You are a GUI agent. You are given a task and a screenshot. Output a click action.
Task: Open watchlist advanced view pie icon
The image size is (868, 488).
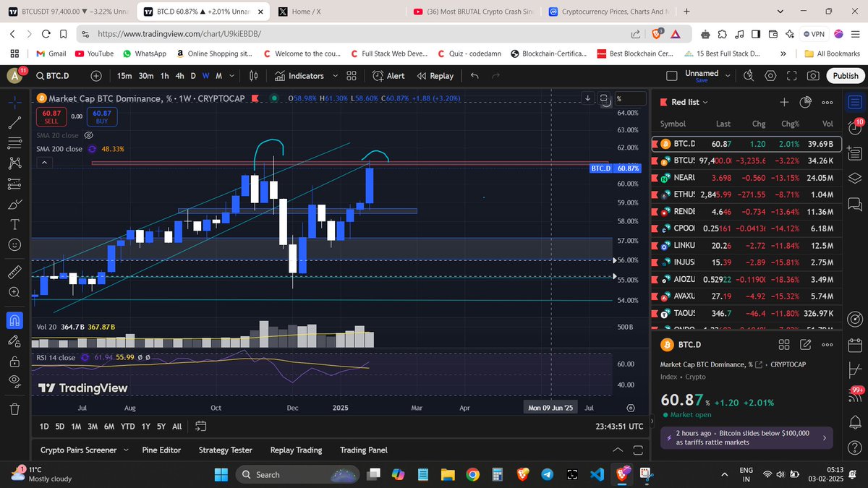pyautogui.click(x=806, y=102)
